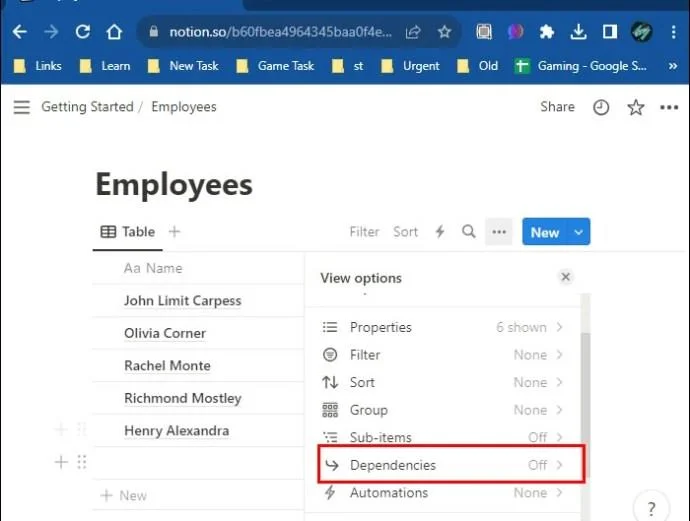Close the View options panel
690x521 pixels.
point(565,277)
